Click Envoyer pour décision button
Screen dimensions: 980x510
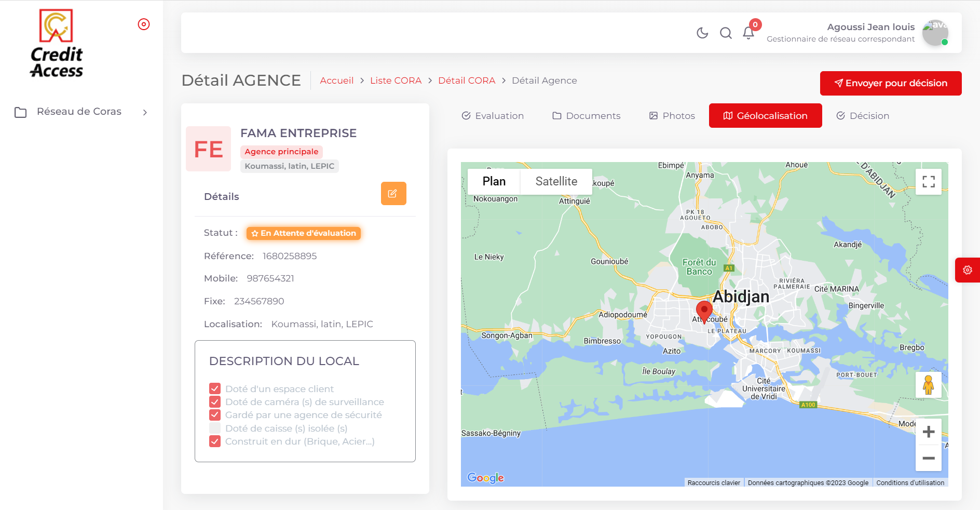(x=890, y=83)
